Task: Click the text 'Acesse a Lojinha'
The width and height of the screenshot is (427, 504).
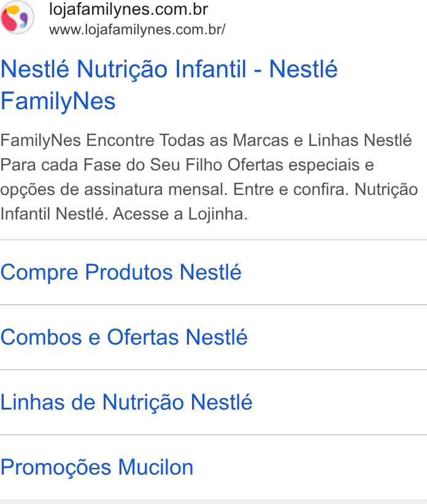Action: coord(180,214)
